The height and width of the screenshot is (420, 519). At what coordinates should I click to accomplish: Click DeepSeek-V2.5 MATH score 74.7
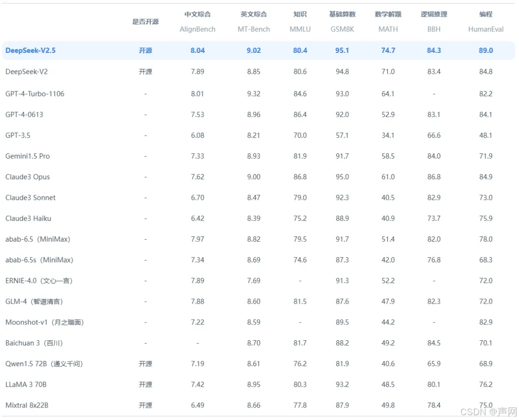point(388,50)
